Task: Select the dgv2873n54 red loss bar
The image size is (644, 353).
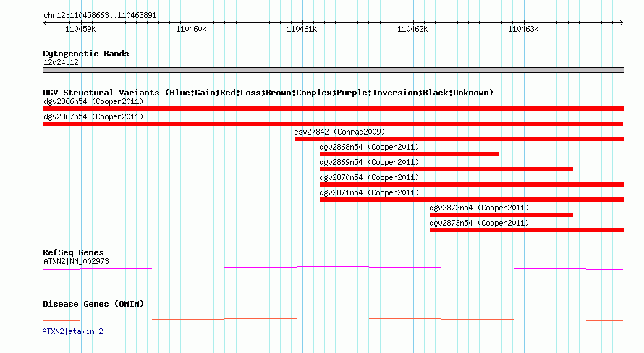Action: (527, 230)
